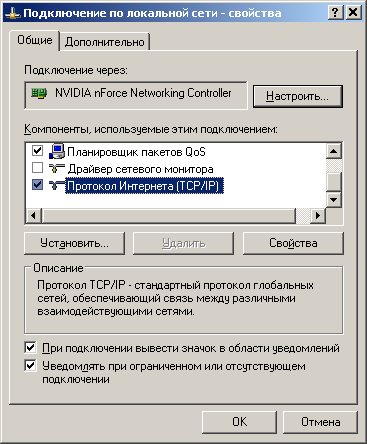Click component list scroll down arrow
Image resolution: width=367 pixels, height=444 pixels.
(x=333, y=200)
